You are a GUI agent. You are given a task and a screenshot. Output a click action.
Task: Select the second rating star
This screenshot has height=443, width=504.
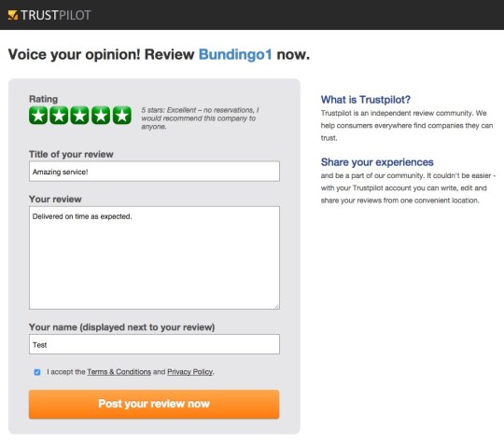(59, 115)
